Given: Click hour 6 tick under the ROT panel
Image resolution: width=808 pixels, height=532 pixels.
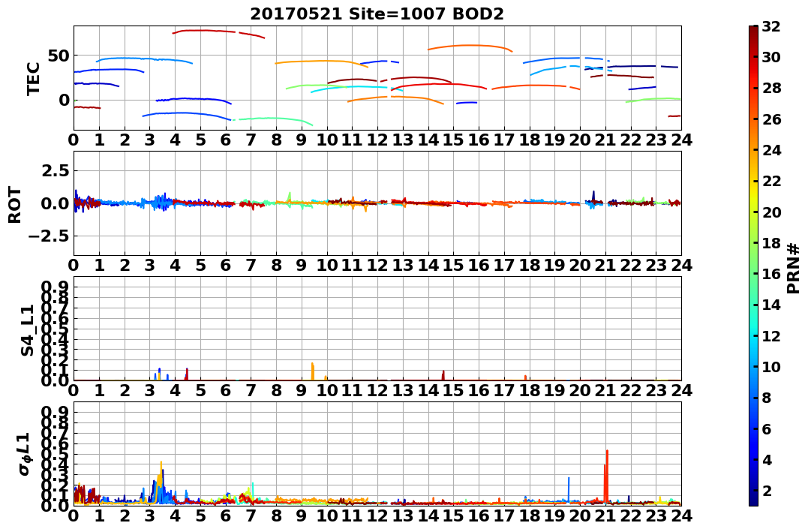Looking at the screenshot, I should (x=226, y=265).
